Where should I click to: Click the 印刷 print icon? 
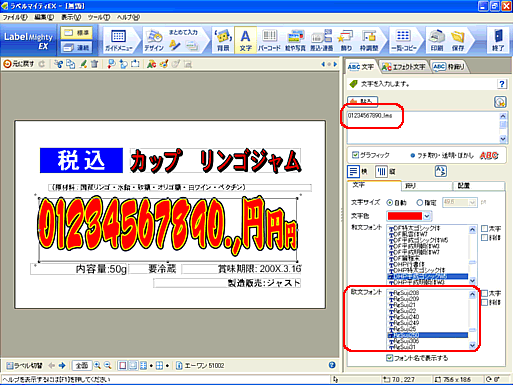click(437, 40)
